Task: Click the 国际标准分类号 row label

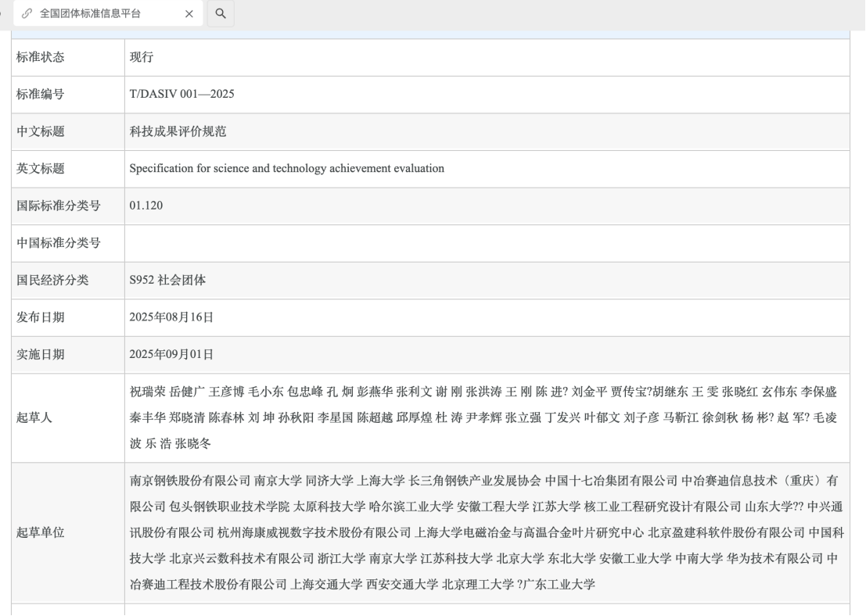Action: pyautogui.click(x=59, y=206)
